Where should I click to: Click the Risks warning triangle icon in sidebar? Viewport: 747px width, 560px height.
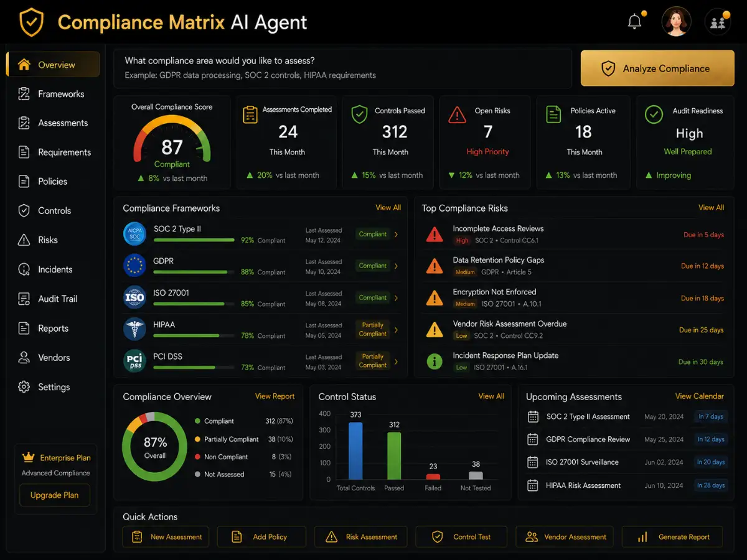(24, 240)
